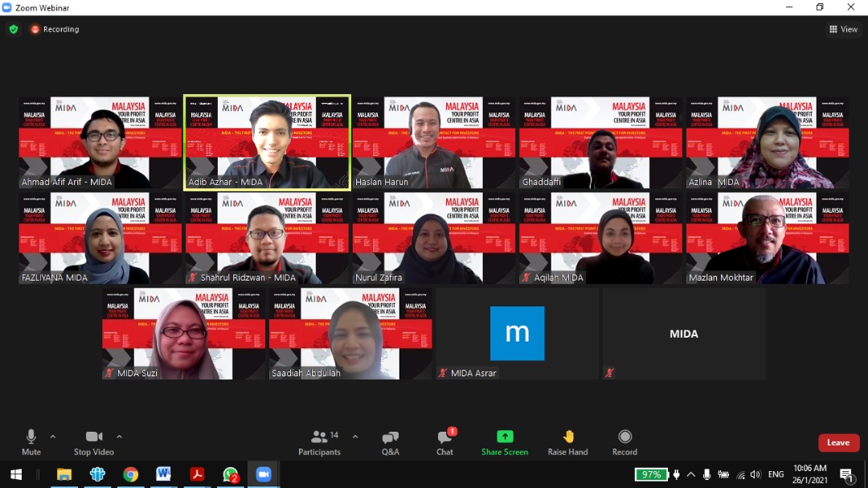Select Shahrul Ridzwan video tile
This screenshot has width=868, height=488.
click(x=267, y=238)
